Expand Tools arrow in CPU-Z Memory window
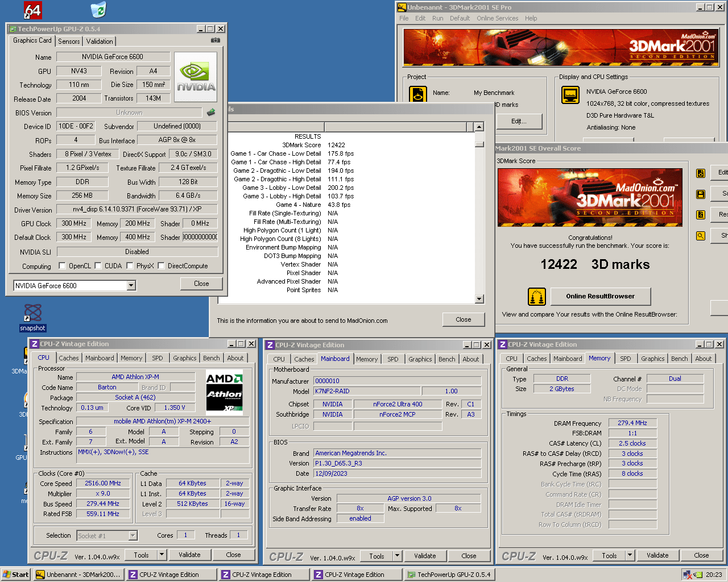 point(630,555)
